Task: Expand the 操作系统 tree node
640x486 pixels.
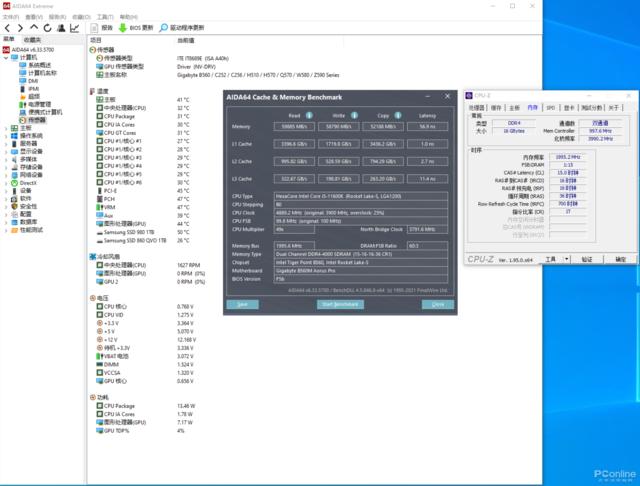Action: click(6, 136)
